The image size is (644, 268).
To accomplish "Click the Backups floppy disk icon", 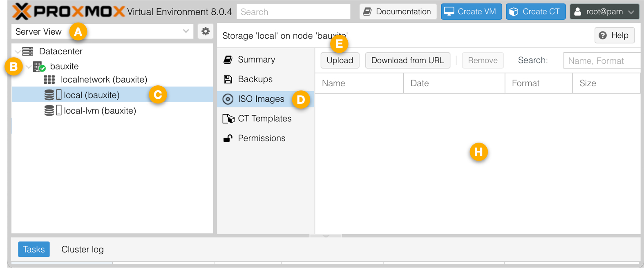I will tap(228, 79).
